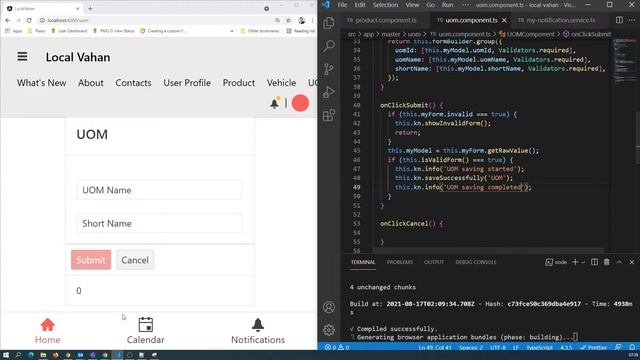Viewport: 640px width, 360px height.
Task: Open the User Profile nav link
Action: [187, 83]
